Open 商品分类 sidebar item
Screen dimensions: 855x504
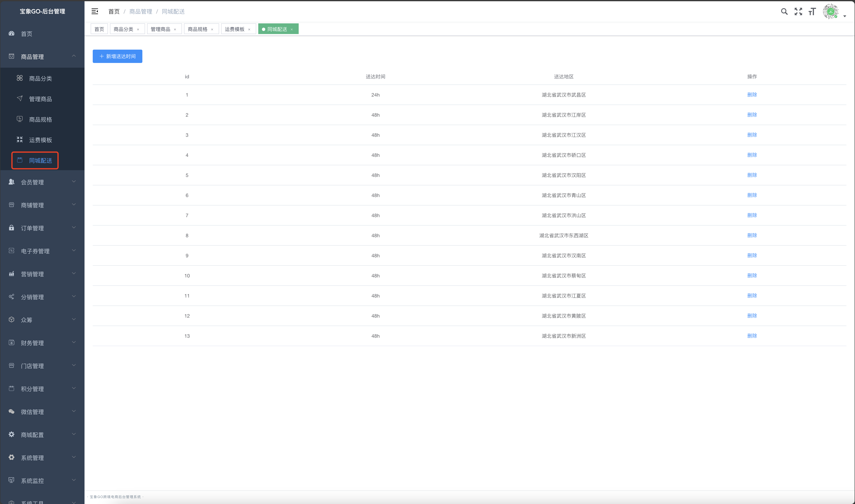(40, 79)
